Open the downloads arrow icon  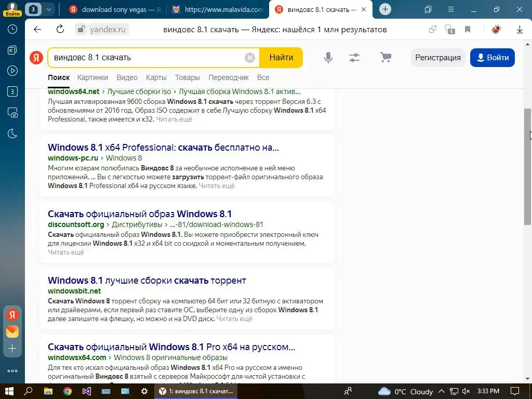(520, 30)
